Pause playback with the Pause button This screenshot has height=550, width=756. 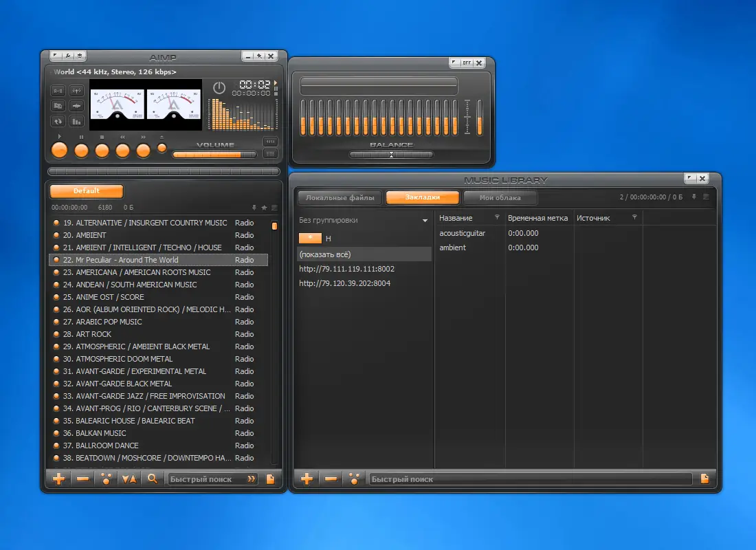(x=82, y=151)
